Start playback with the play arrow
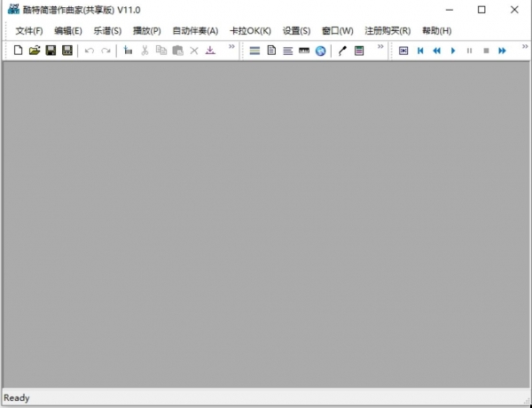Viewport: 532px width, 408px height. click(x=453, y=51)
